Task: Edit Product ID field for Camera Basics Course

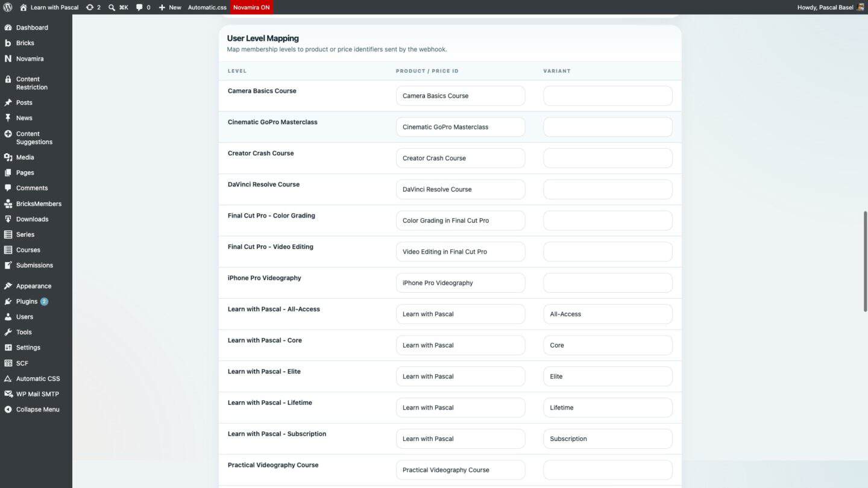Action: (461, 96)
